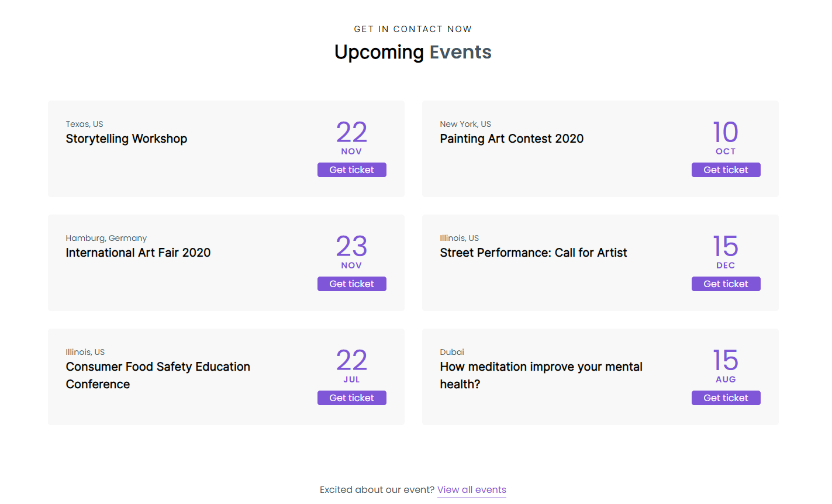Open the View all events link
832x504 pixels.
click(471, 489)
